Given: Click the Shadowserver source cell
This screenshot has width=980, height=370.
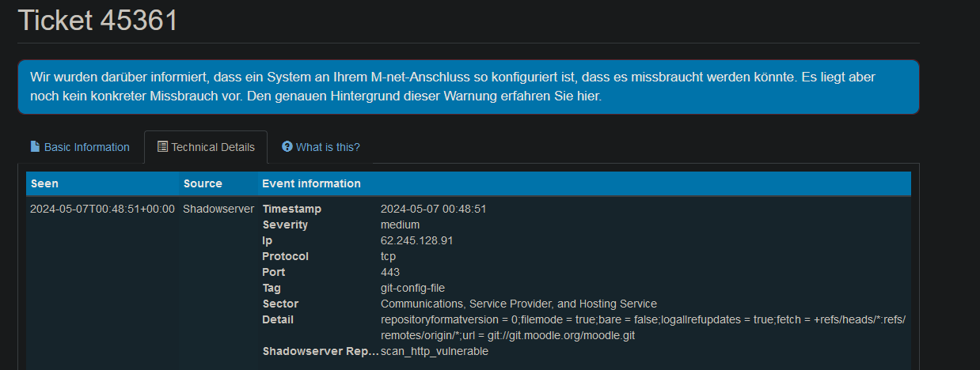Looking at the screenshot, I should pyautogui.click(x=218, y=209).
